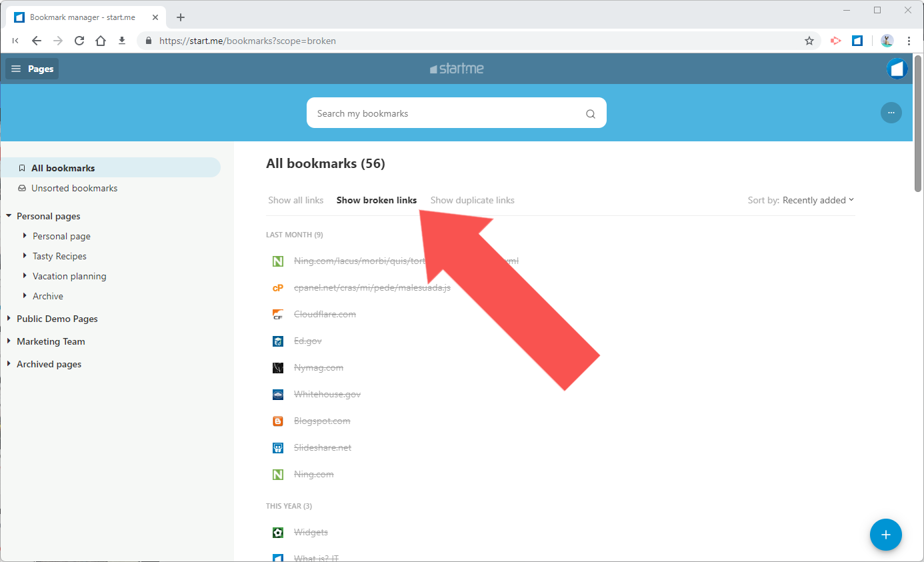Select All bookmarks in sidebar
Image resolution: width=924 pixels, height=562 pixels.
110,168
